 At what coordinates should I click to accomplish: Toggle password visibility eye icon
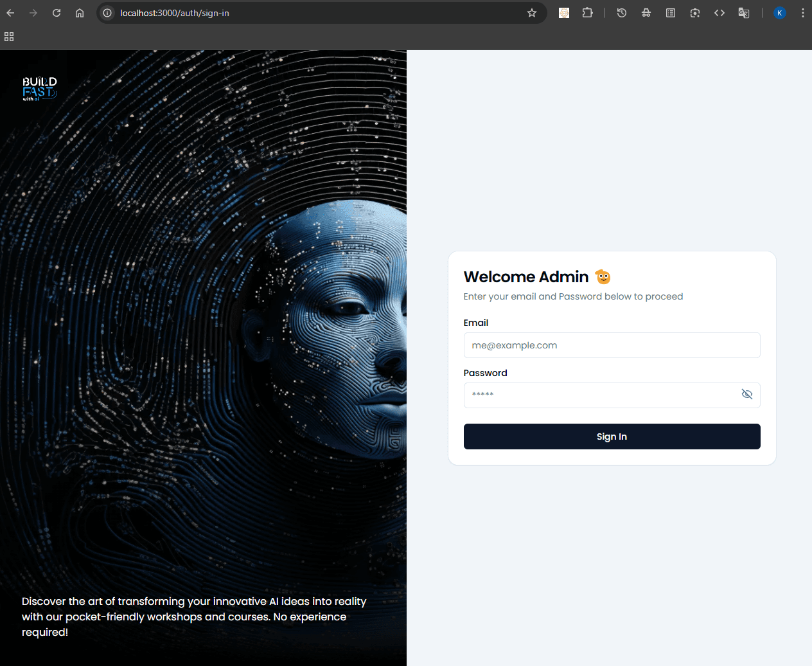click(746, 394)
